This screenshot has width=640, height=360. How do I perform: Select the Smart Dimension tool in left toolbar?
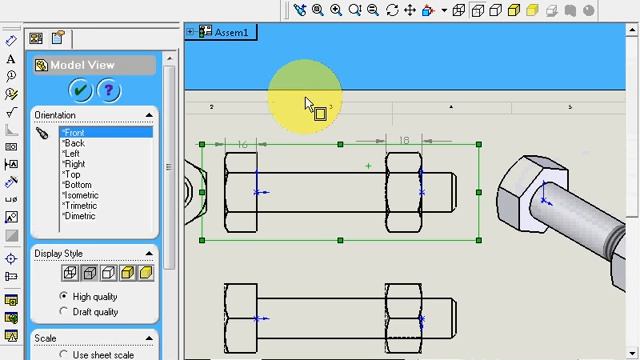pyautogui.click(x=11, y=40)
